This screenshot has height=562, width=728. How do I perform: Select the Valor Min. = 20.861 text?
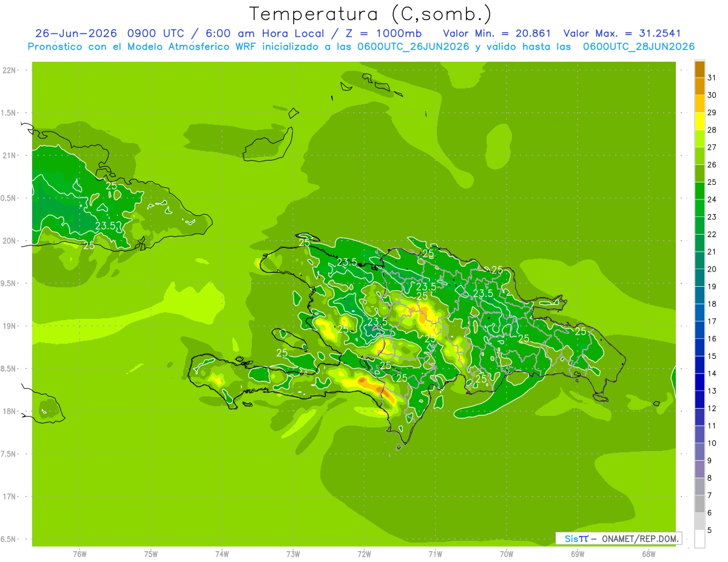(499, 33)
